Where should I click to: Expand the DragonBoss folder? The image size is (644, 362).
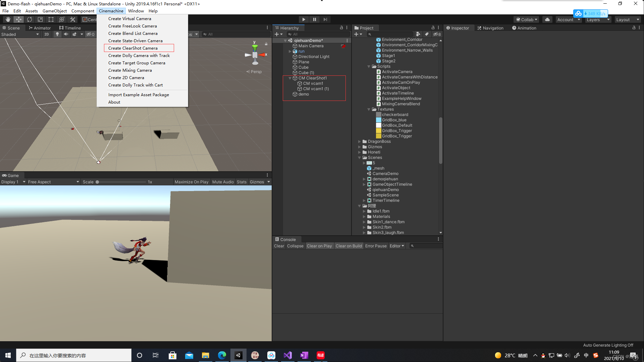[x=360, y=141]
